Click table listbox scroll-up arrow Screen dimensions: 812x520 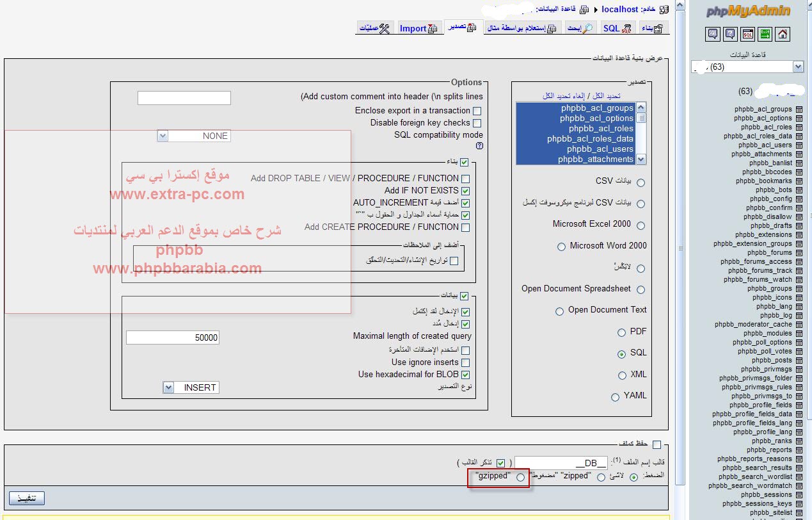coord(641,108)
